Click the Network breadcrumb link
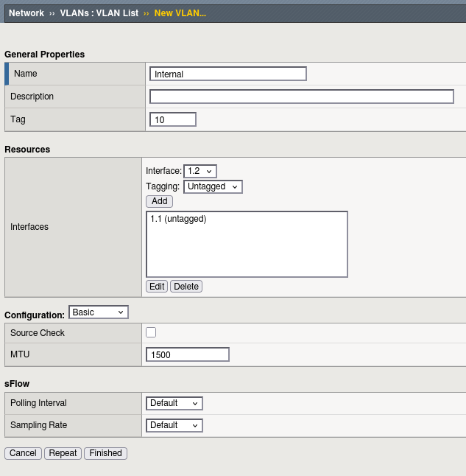This screenshot has width=466, height=476. coord(26,13)
